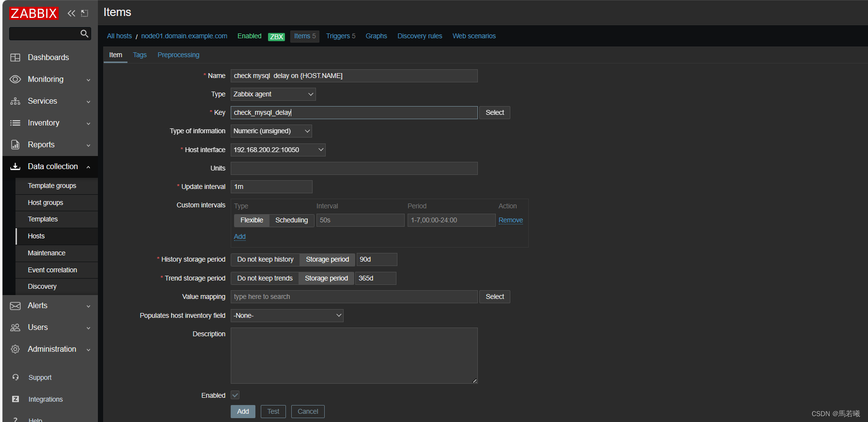Open the Type dropdown (Zabbix agent)

pos(273,94)
